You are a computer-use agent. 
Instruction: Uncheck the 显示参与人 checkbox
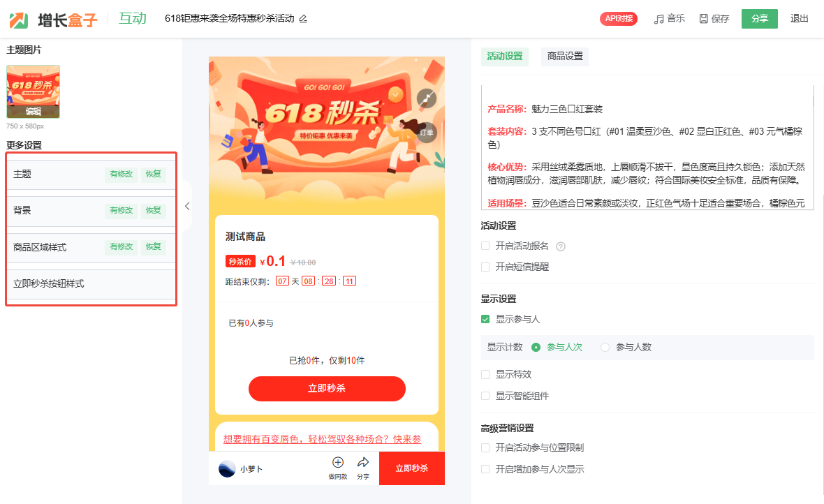pos(485,319)
